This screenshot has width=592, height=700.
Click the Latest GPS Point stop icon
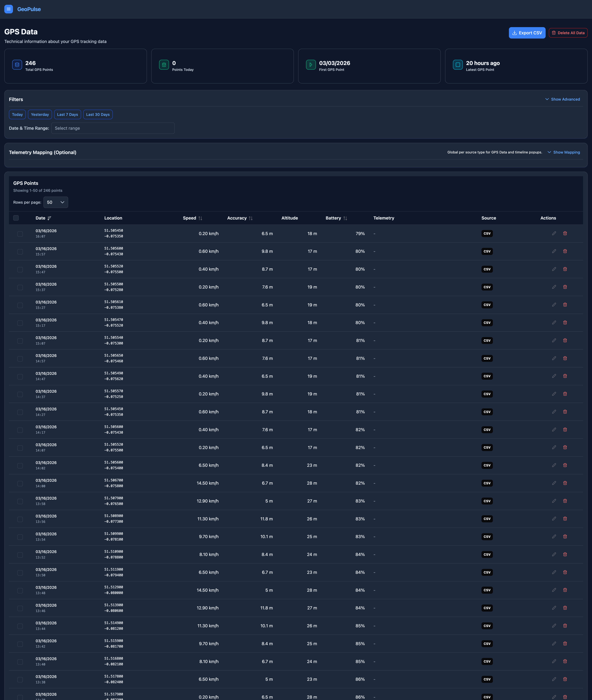click(x=458, y=65)
